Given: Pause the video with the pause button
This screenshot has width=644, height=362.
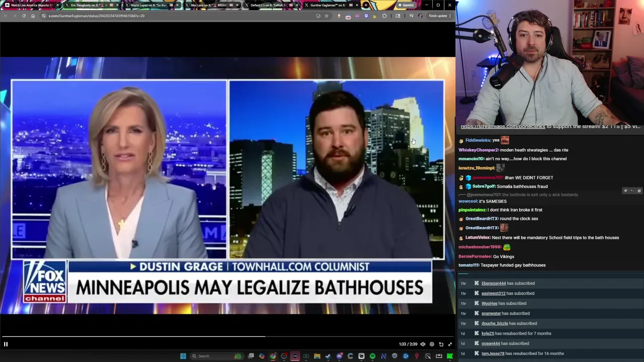Looking at the screenshot, I should [x=6, y=344].
